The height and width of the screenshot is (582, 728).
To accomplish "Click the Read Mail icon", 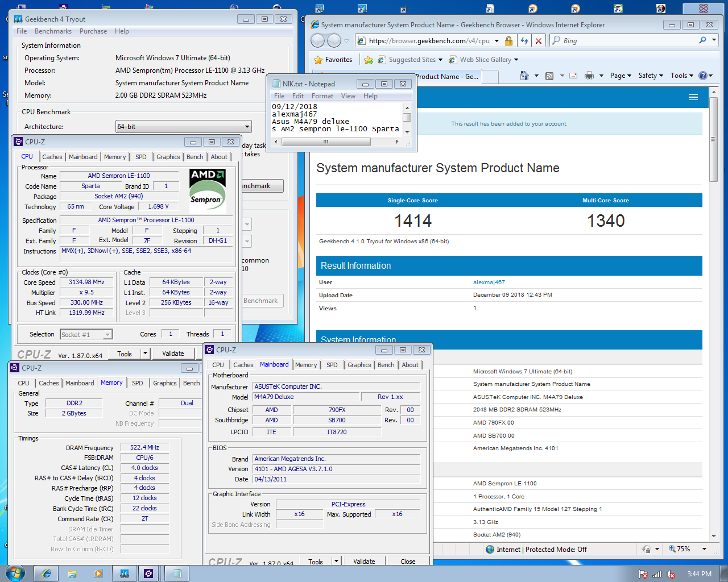I will coord(573,76).
